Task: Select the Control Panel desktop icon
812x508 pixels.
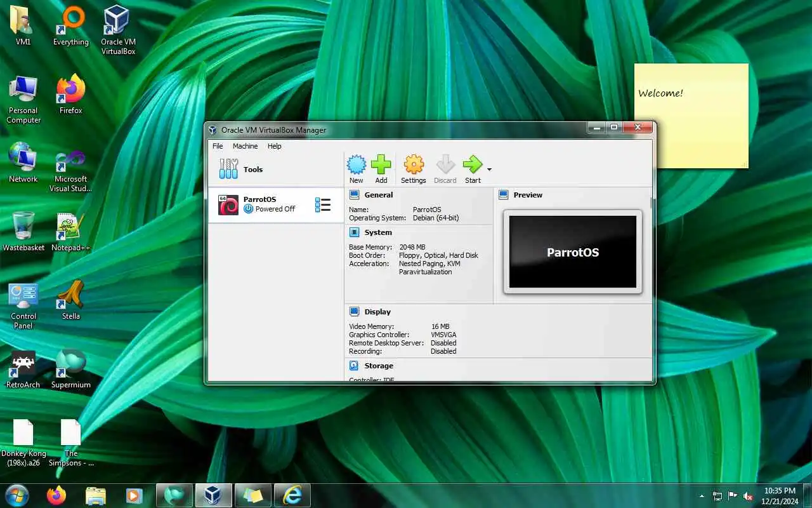Action: click(23, 305)
